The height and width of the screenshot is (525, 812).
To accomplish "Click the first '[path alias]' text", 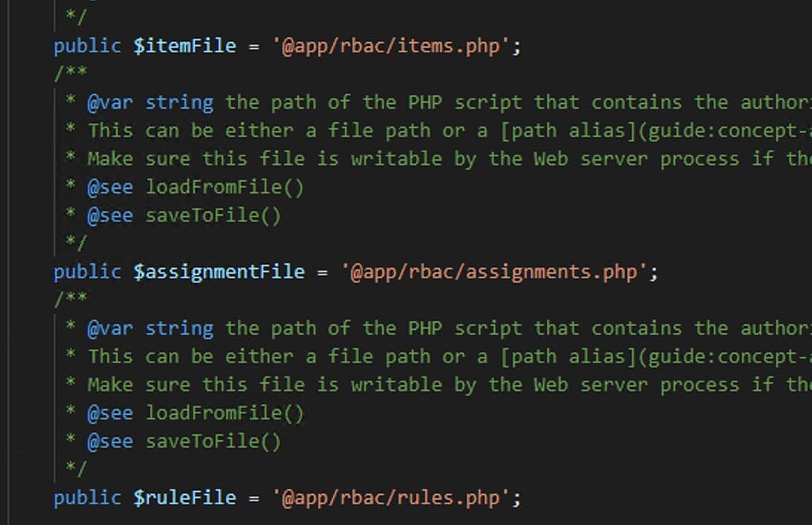I will pos(568,131).
